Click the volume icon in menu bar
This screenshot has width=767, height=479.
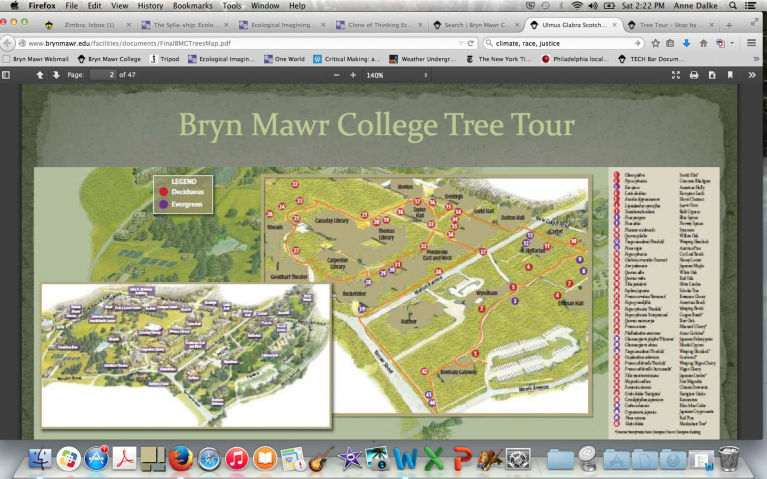click(x=593, y=6)
